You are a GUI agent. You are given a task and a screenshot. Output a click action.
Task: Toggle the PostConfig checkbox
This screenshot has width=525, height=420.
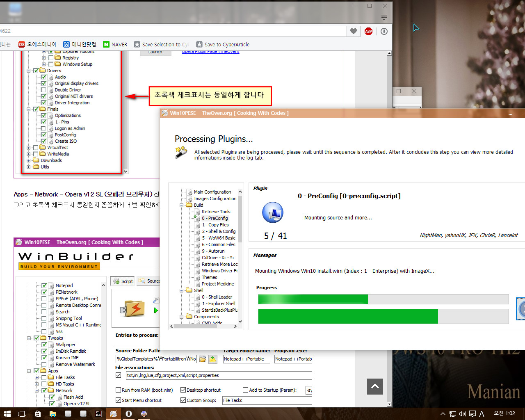43,135
